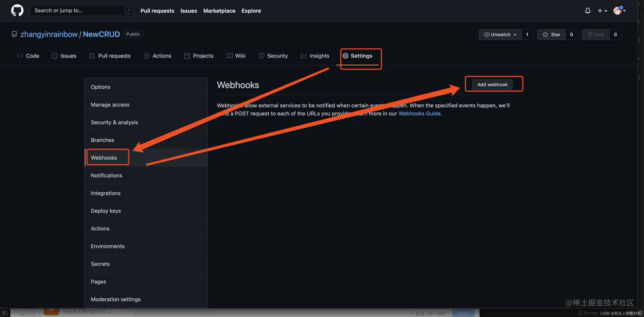Open Marketplace in top navigation
This screenshot has height=317, width=644.
click(219, 11)
